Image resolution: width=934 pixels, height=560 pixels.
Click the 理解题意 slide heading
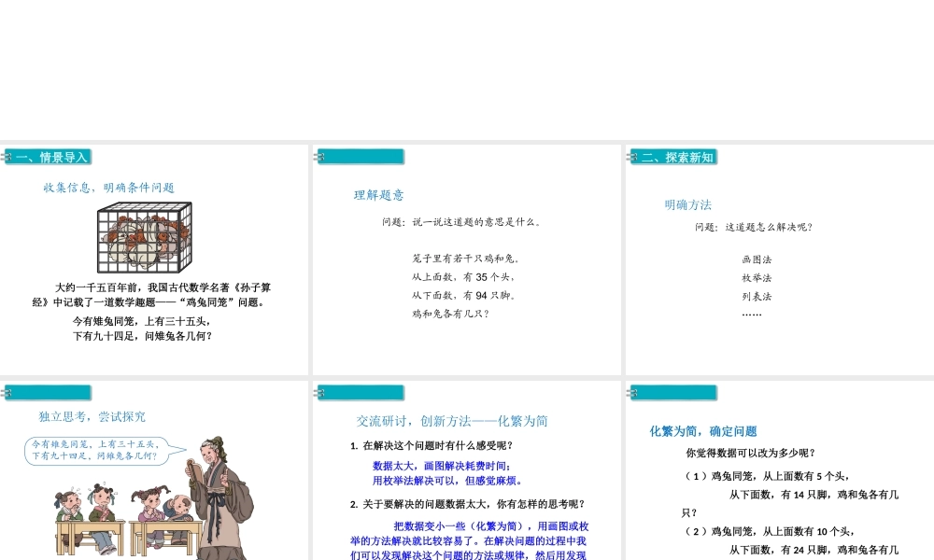tap(378, 195)
